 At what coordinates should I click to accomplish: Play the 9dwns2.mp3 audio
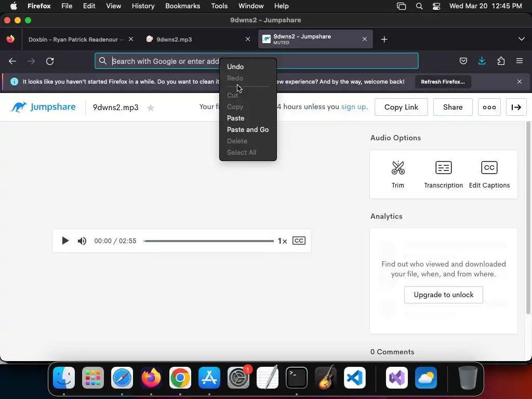pos(65,241)
